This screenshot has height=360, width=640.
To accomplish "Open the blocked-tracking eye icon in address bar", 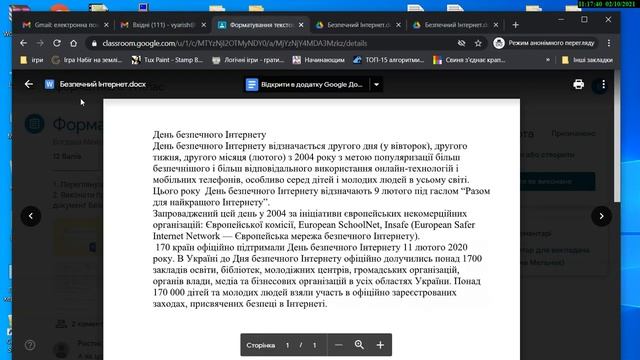I will point(461,43).
